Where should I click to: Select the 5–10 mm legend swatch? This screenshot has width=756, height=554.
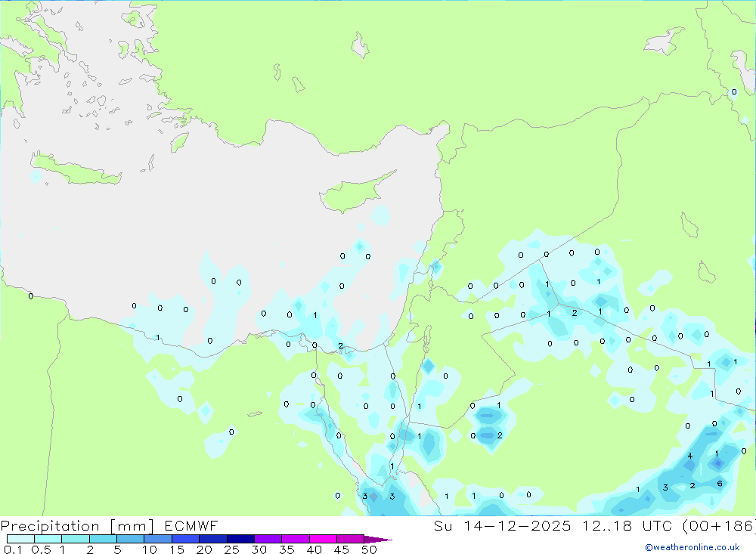[x=130, y=539]
